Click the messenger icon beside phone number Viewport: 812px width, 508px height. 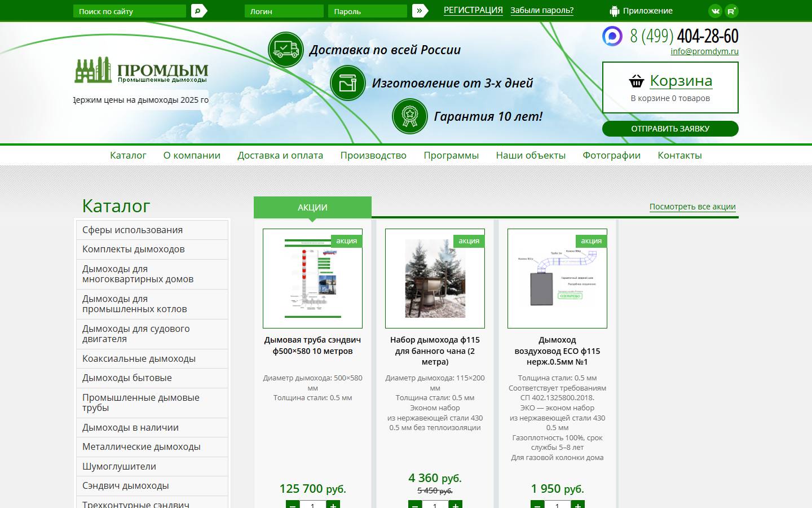[612, 36]
